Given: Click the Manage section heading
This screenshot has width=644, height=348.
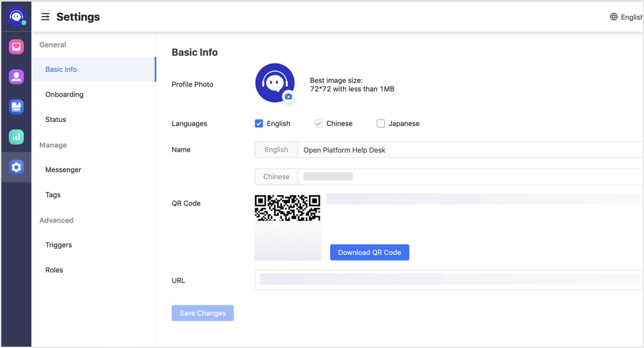Looking at the screenshot, I should click(x=53, y=145).
